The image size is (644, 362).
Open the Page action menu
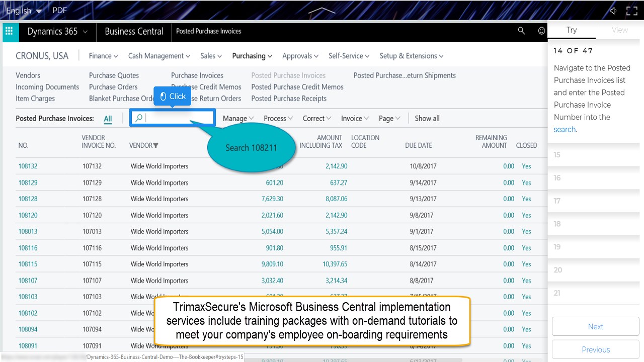(x=389, y=119)
